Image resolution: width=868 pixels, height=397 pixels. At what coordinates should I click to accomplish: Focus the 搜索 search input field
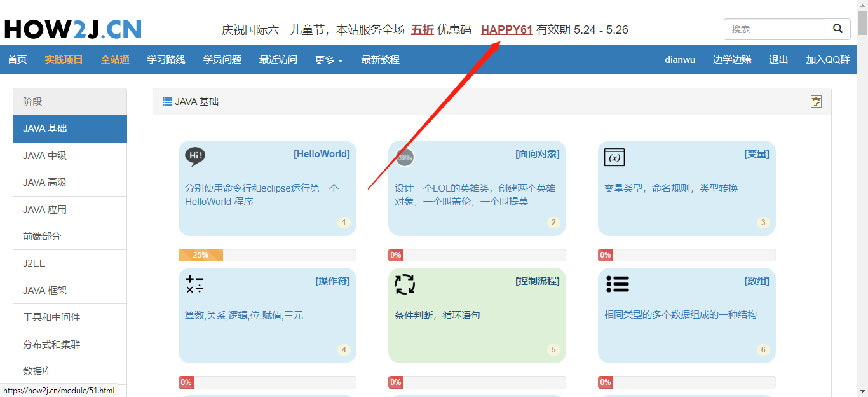775,29
